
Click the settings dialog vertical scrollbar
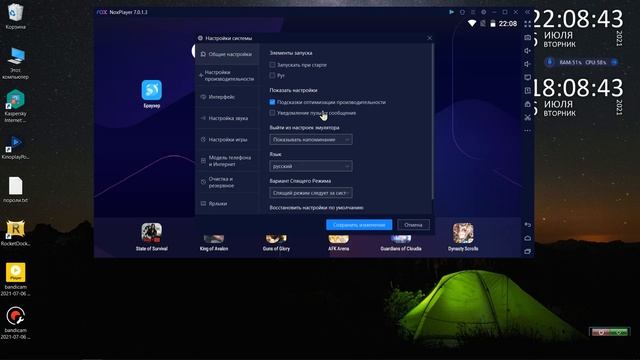432,122
